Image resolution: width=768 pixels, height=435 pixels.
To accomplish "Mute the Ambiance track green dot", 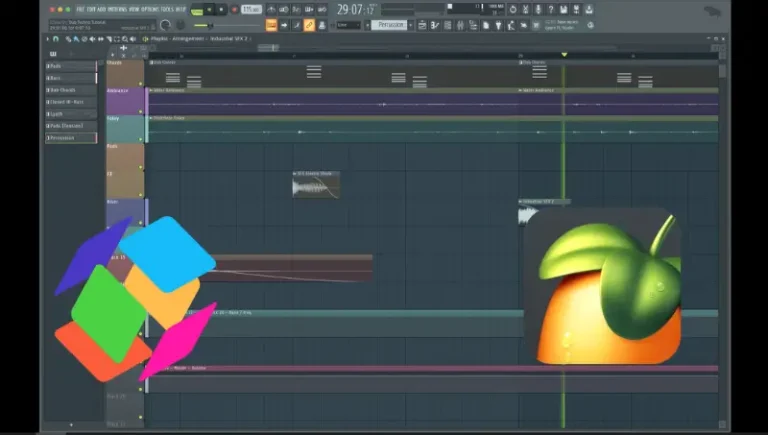I will point(141,111).
